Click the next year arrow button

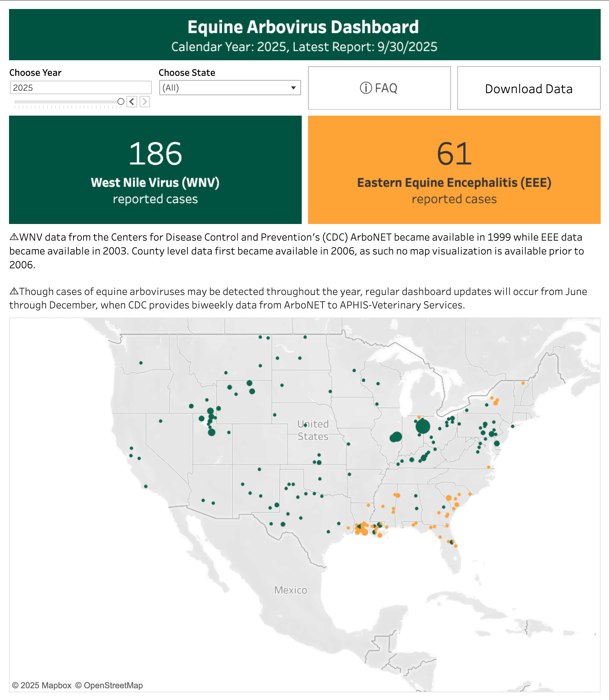[145, 102]
